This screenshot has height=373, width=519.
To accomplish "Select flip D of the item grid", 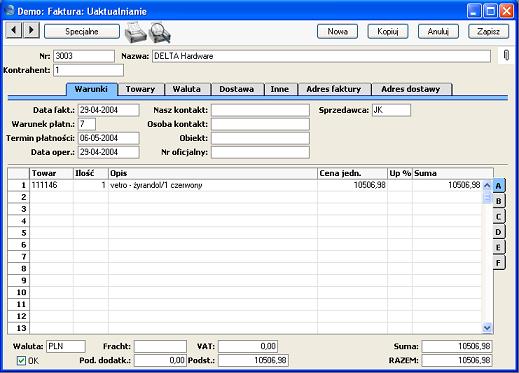I will point(499,232).
